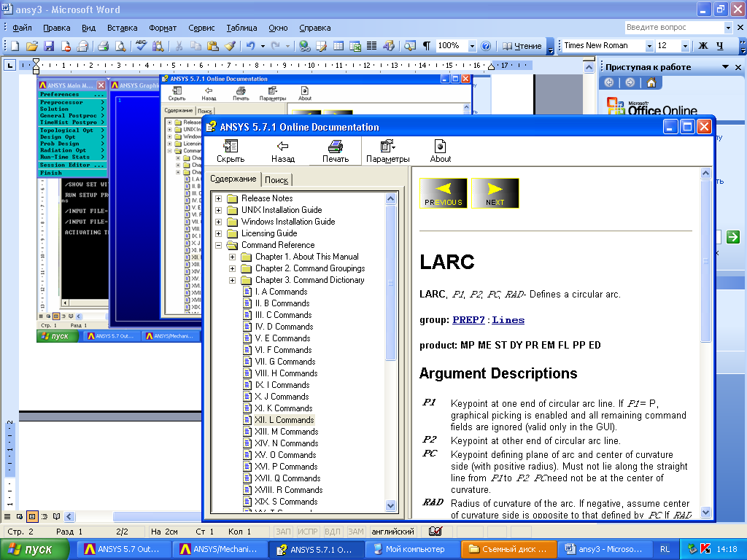Open Формат menu in Word

(x=163, y=28)
